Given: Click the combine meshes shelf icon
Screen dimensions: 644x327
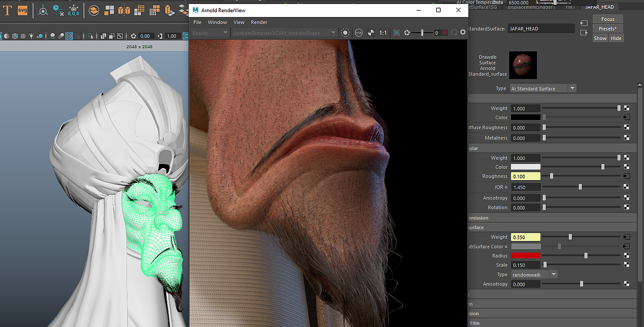Looking at the screenshot, I should click(94, 11).
